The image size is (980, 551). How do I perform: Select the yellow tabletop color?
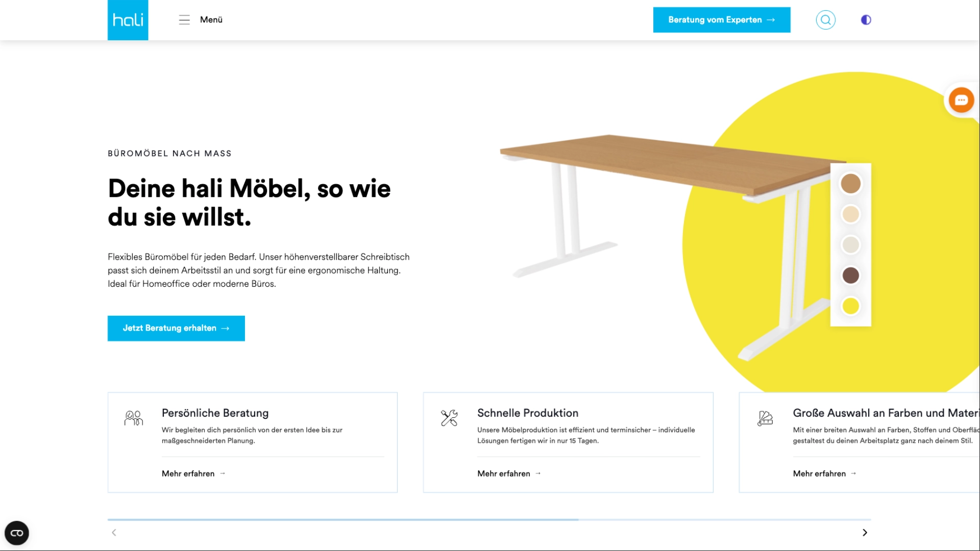point(850,306)
